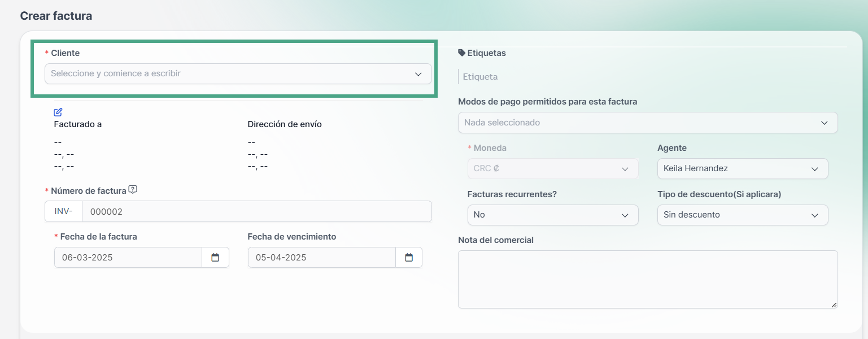The image size is (868, 339).
Task: Open the invoice date calendar picker
Action: pos(215,258)
